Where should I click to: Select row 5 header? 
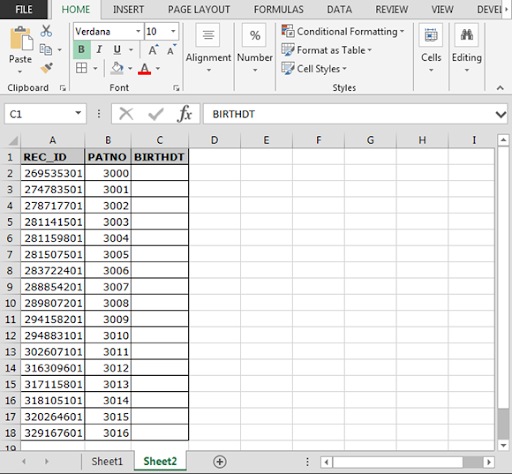tap(10, 222)
